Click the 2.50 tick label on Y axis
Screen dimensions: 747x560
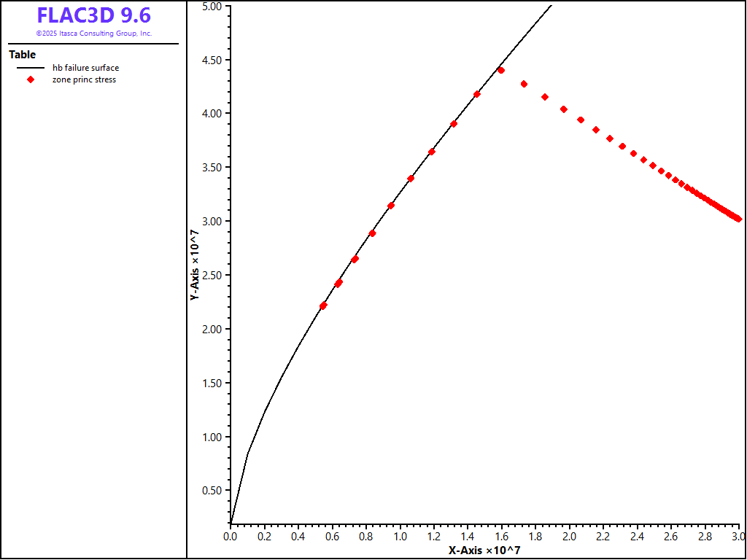[212, 275]
